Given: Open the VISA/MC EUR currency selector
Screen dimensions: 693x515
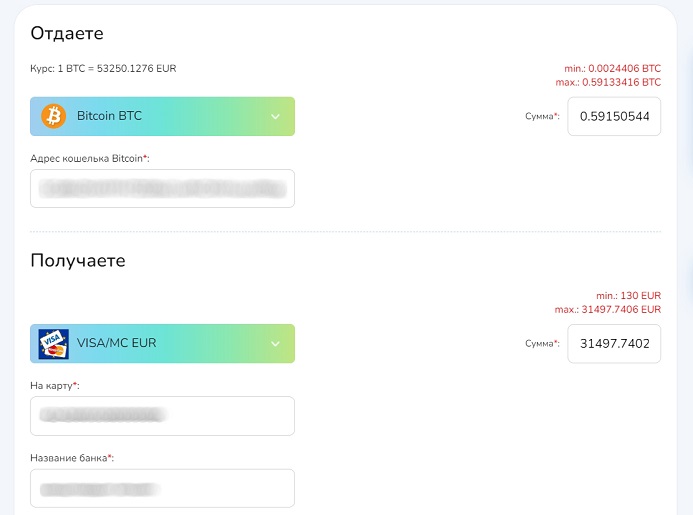Looking at the screenshot, I should tap(162, 344).
